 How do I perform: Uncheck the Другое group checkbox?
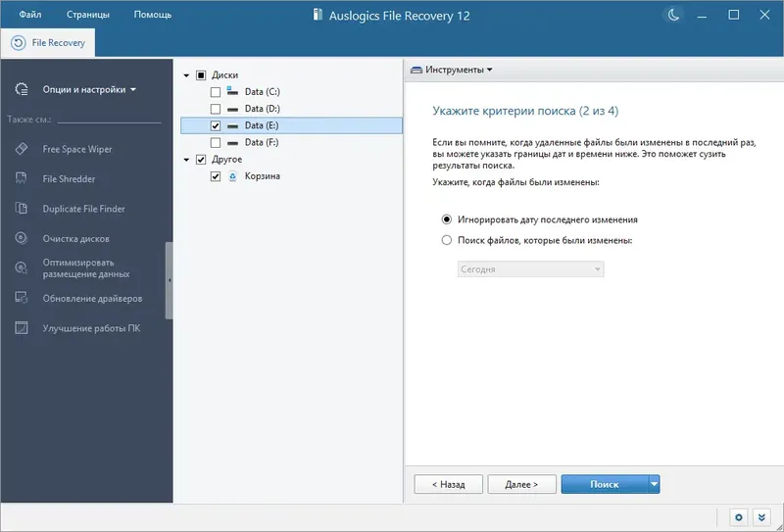(201, 160)
